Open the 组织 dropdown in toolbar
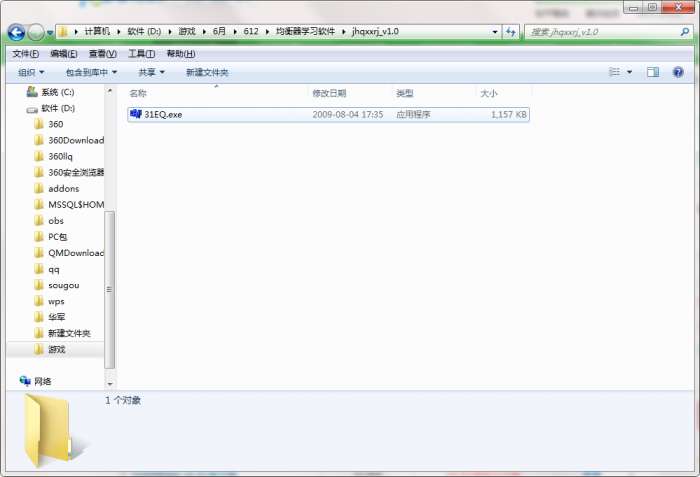700x477 pixels. [31, 72]
